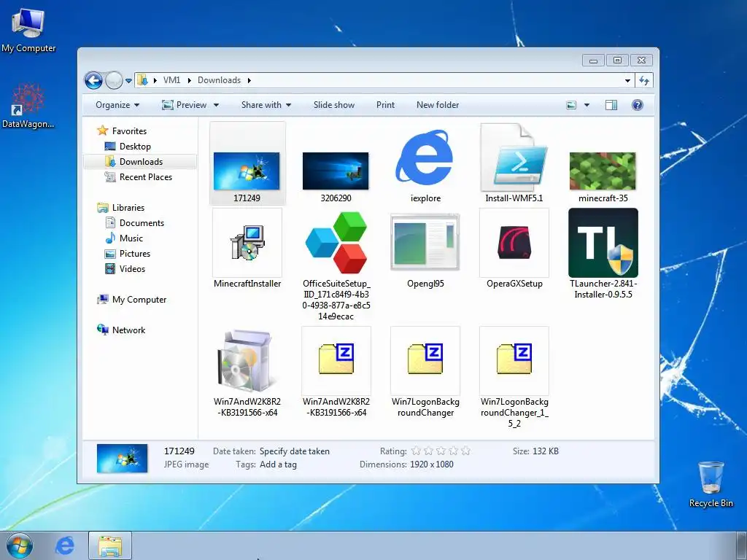Select Network in the navigation pane
747x560 pixels.
[x=122, y=330]
